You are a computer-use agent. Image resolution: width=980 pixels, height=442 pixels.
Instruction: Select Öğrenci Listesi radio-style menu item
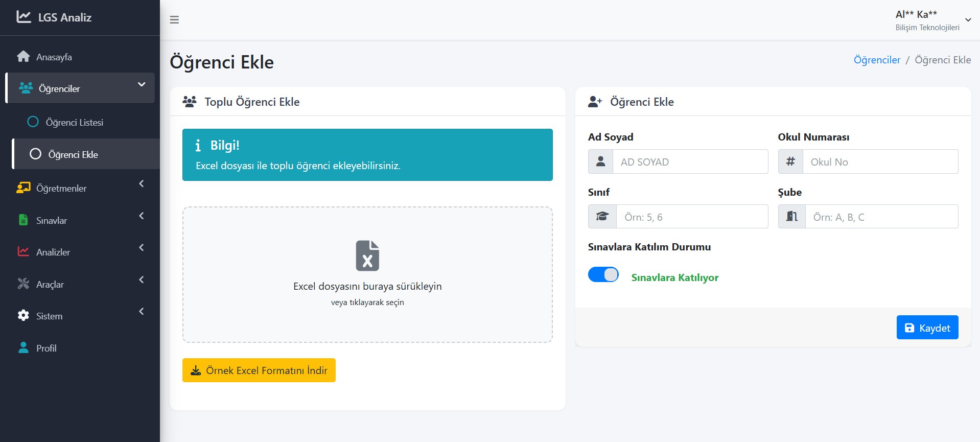(x=33, y=122)
